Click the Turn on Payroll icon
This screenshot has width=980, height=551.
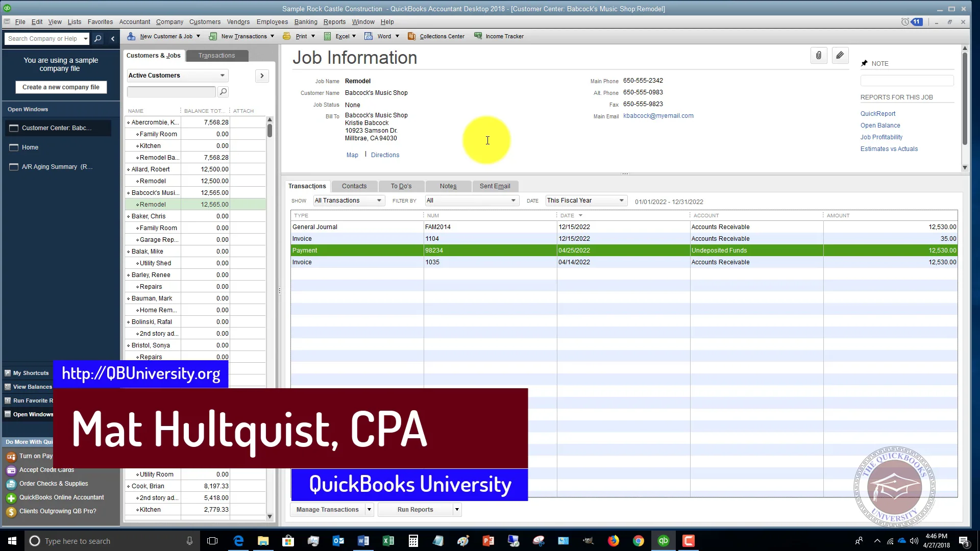11,456
